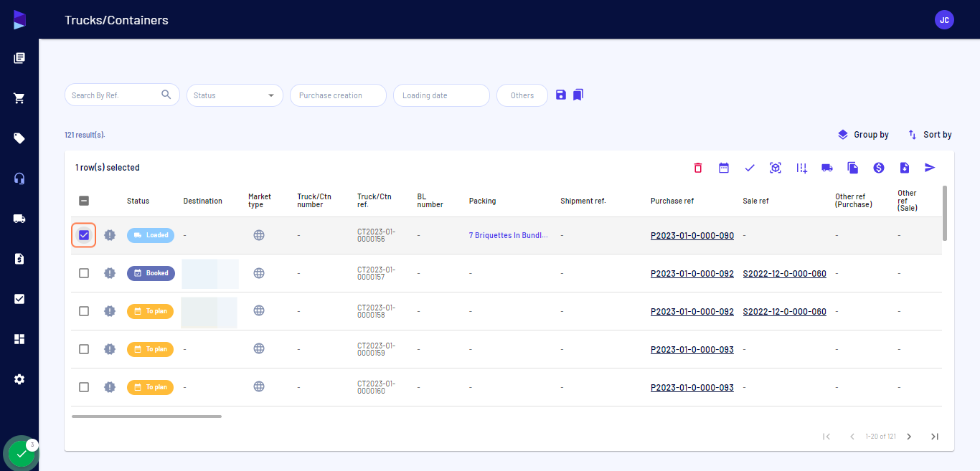This screenshot has width=980, height=471.
Task: Open the Purchase creation date filter
Action: pyautogui.click(x=338, y=95)
